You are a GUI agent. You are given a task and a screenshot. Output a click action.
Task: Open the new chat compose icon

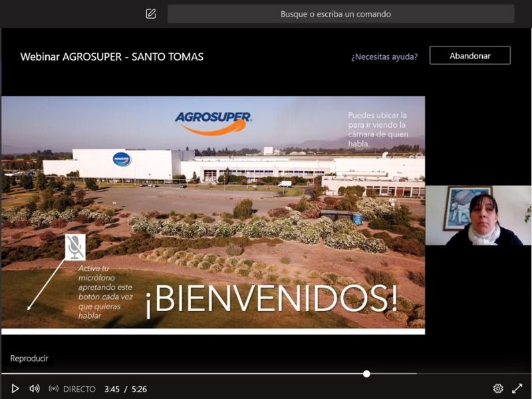click(151, 14)
